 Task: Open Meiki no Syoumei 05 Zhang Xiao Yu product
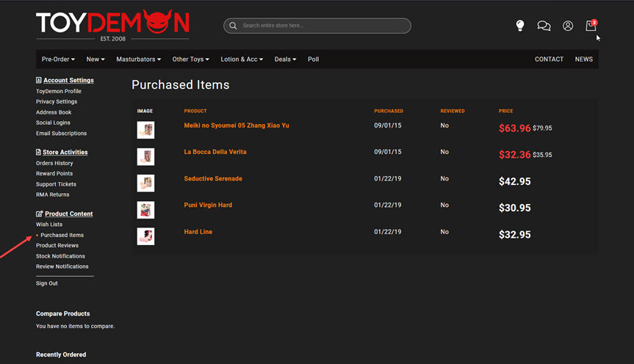237,125
